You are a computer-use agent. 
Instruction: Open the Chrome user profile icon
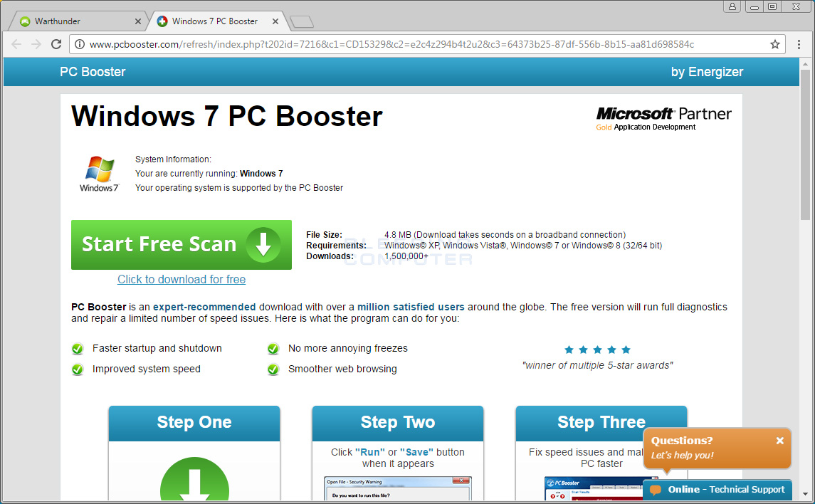(732, 6)
